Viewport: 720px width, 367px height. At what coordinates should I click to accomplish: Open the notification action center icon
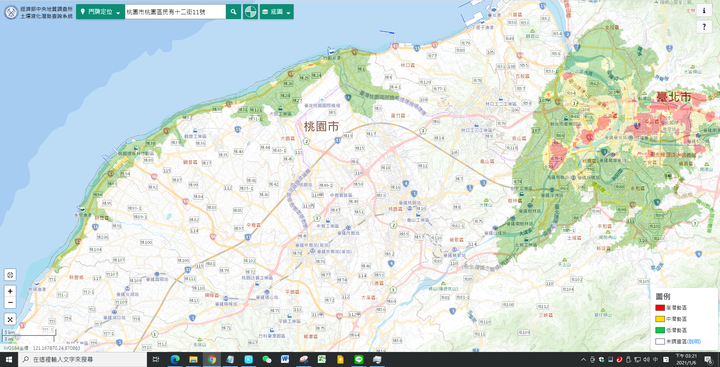[708, 360]
